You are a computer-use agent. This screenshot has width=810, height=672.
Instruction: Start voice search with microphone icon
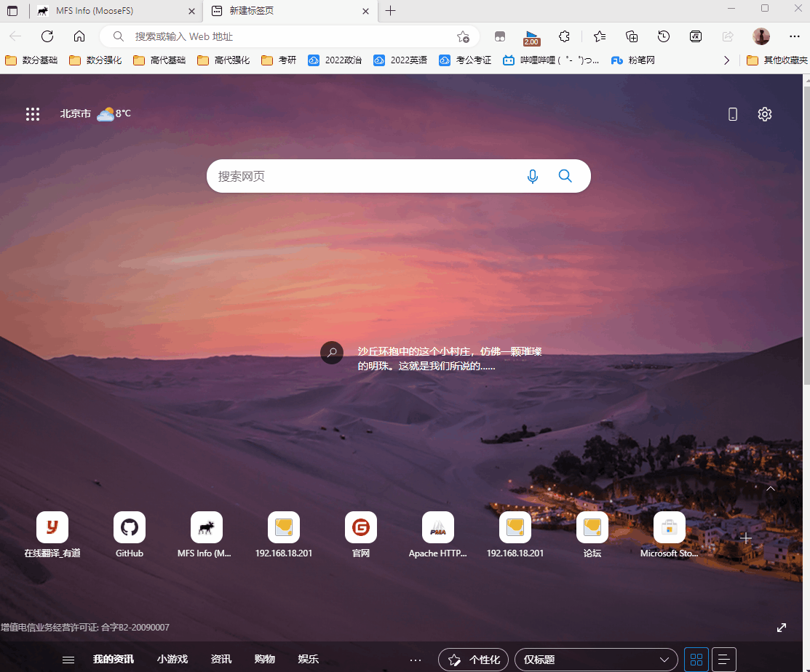533,176
